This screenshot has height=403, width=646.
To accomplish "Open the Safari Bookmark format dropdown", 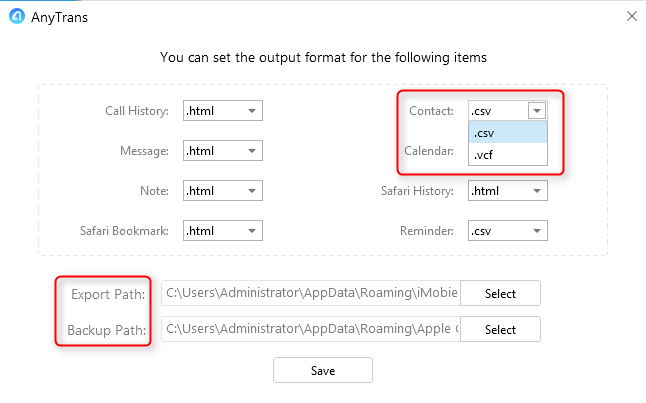I will click(222, 231).
